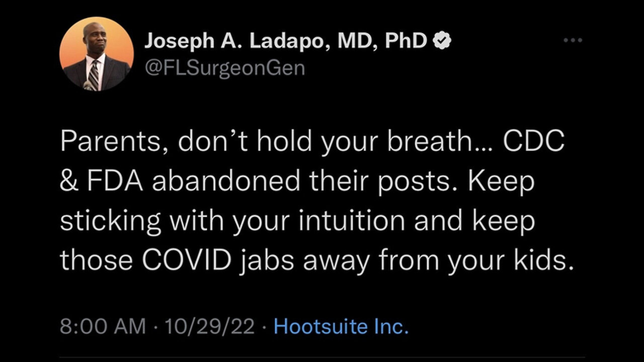Follow the Hootsuite Inc. source link
This screenshot has width=644, height=362.
tap(341, 327)
